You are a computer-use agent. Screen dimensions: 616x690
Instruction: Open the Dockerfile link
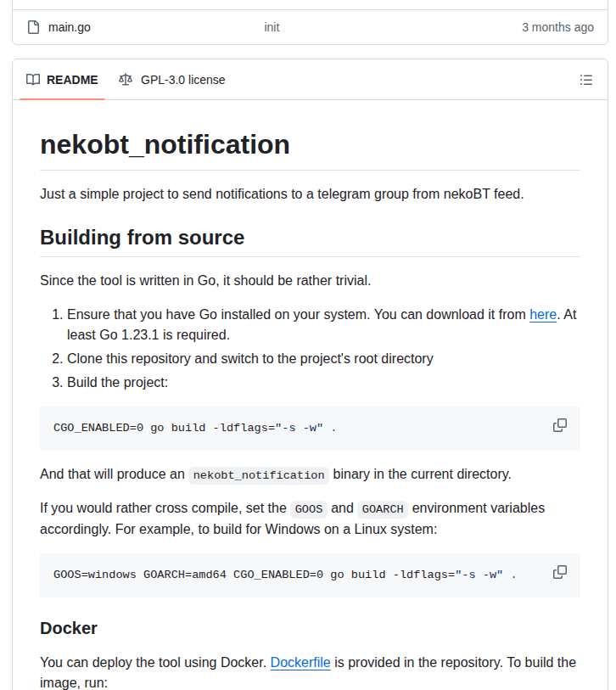(300, 662)
